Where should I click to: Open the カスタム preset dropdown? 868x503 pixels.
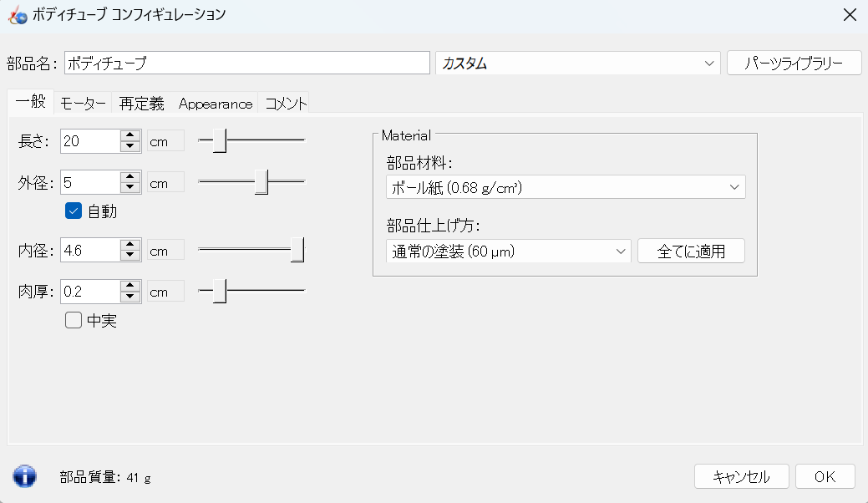click(x=577, y=64)
